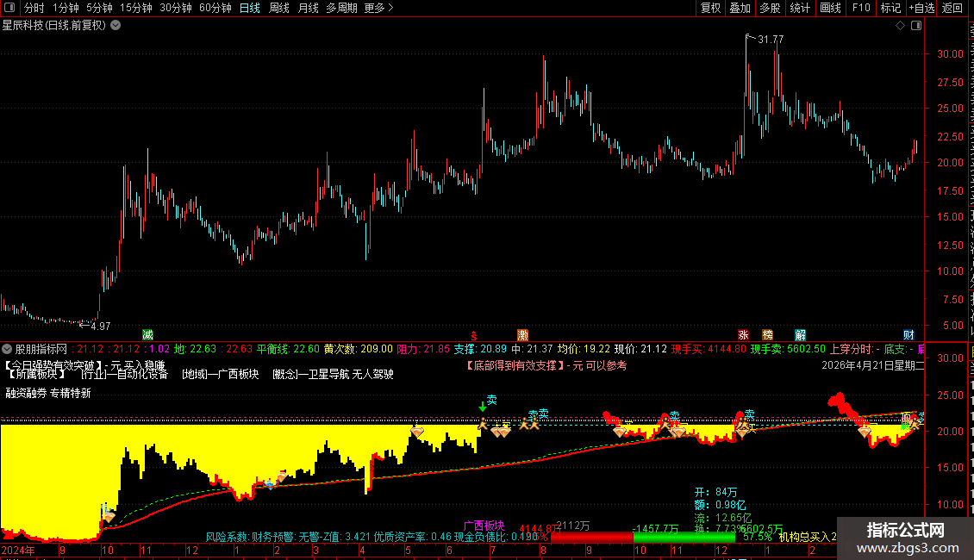Screen dimensions: 974x560
Task: Click the 平衡线: 22.60 value
Action: 288,350
